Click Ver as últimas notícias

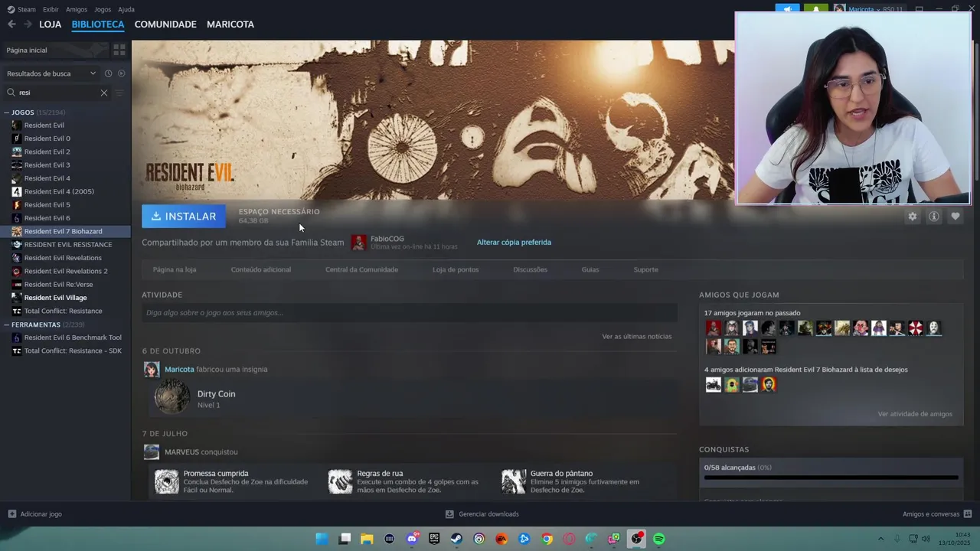click(637, 337)
